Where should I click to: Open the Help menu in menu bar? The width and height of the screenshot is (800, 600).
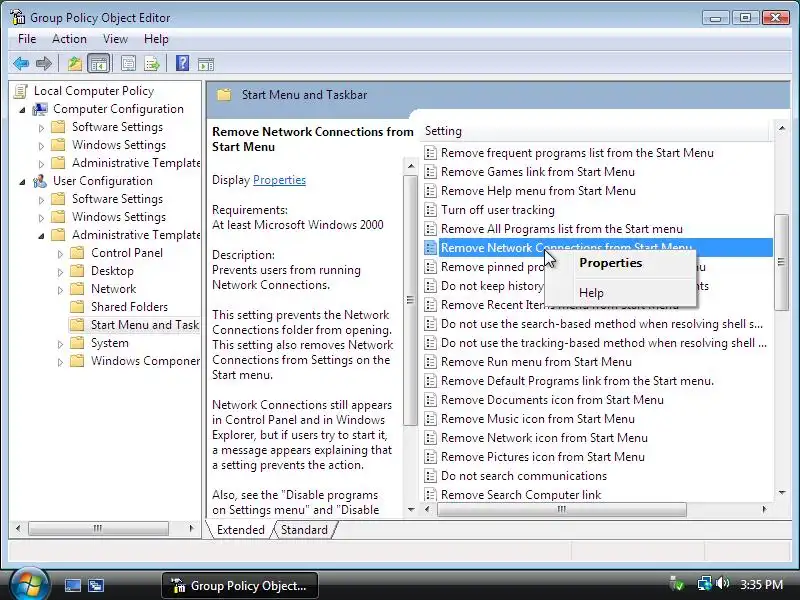click(x=156, y=39)
